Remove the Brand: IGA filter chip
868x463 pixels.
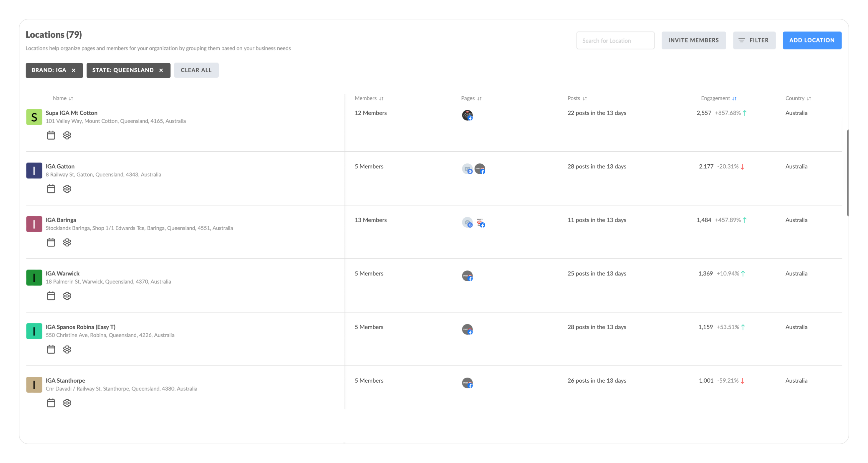click(73, 70)
